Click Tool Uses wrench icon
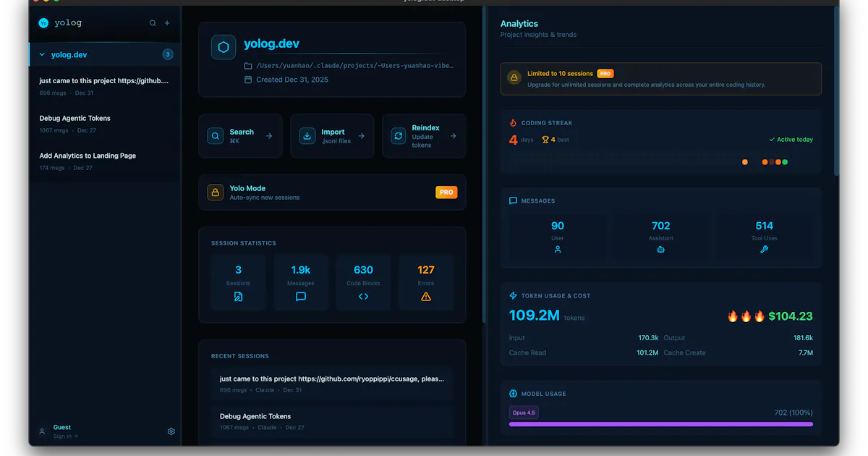Image resolution: width=868 pixels, height=456 pixels. (765, 249)
